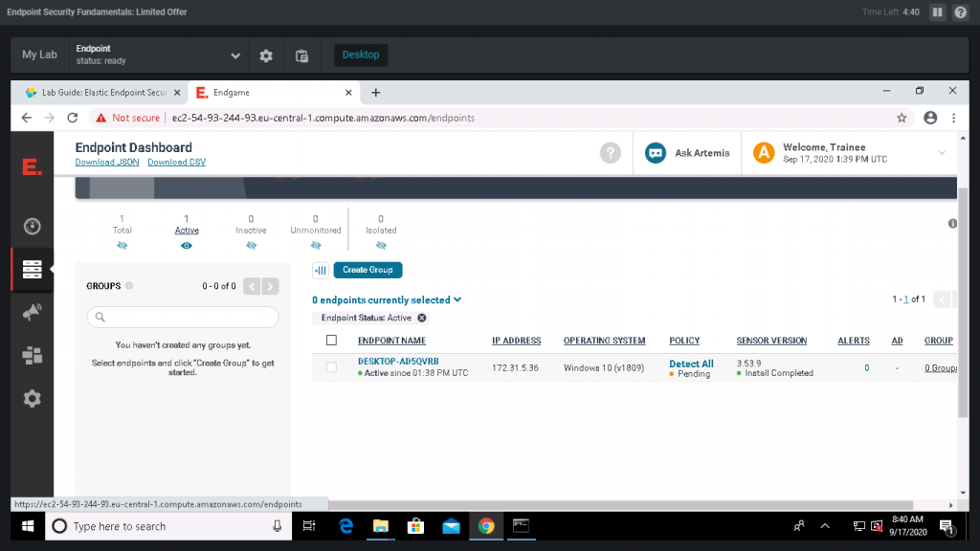Click the Create Group button
Screen dimensions: 980x551
tap(367, 270)
